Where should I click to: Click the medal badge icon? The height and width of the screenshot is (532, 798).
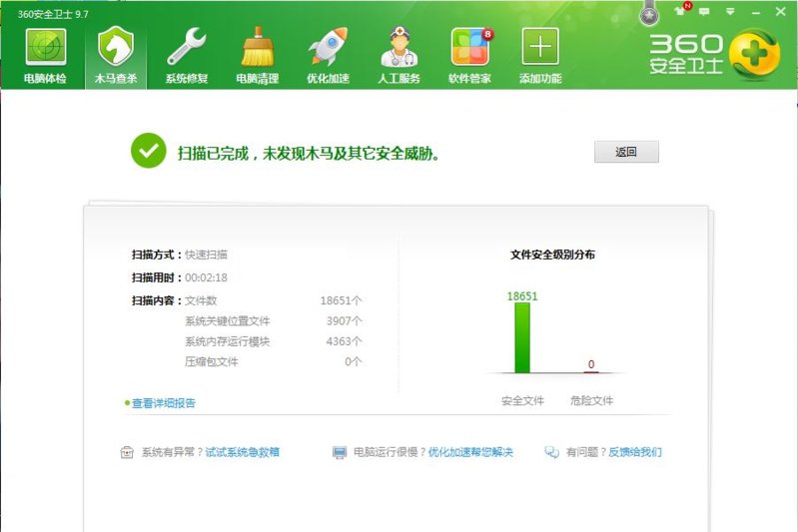pos(649,15)
